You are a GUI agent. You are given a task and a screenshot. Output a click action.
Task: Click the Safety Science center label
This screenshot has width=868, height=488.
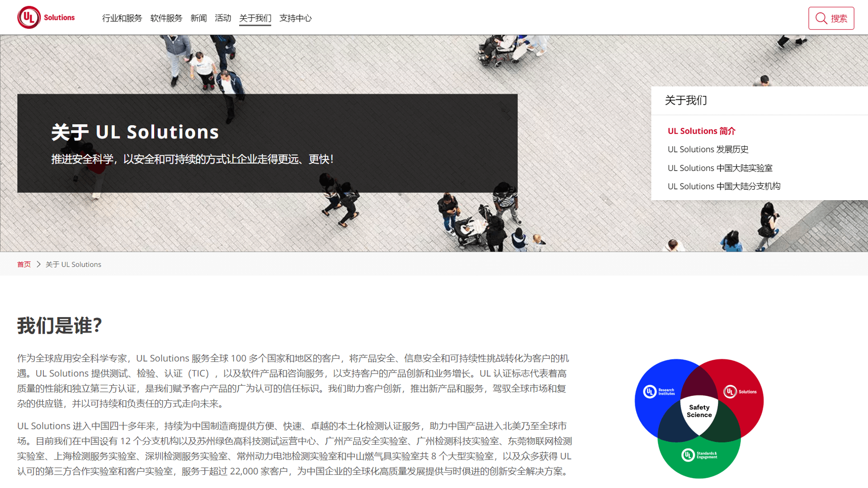coord(699,411)
